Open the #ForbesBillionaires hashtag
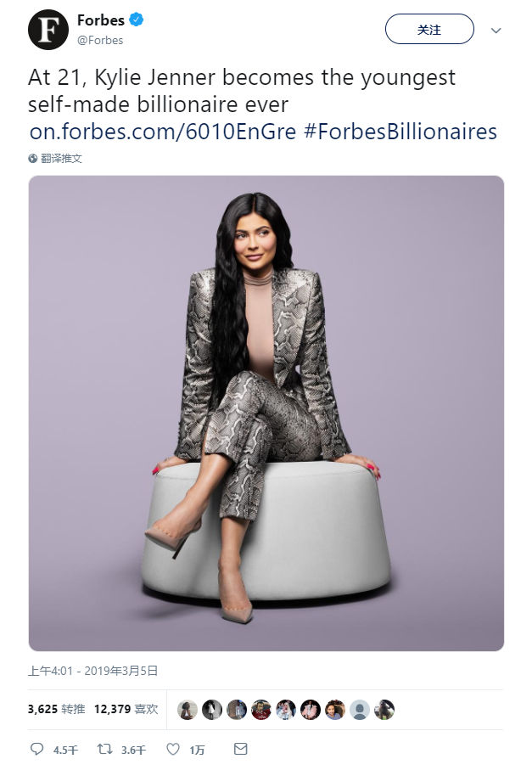 [x=400, y=132]
